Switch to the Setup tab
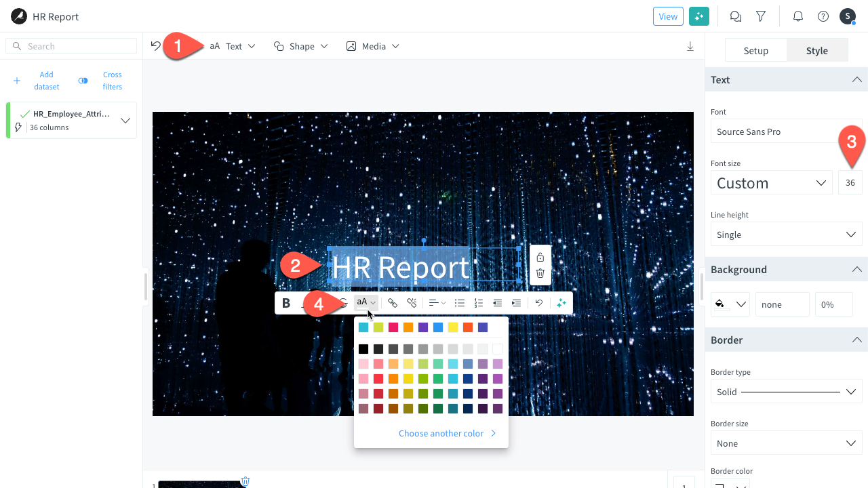 coord(755,51)
